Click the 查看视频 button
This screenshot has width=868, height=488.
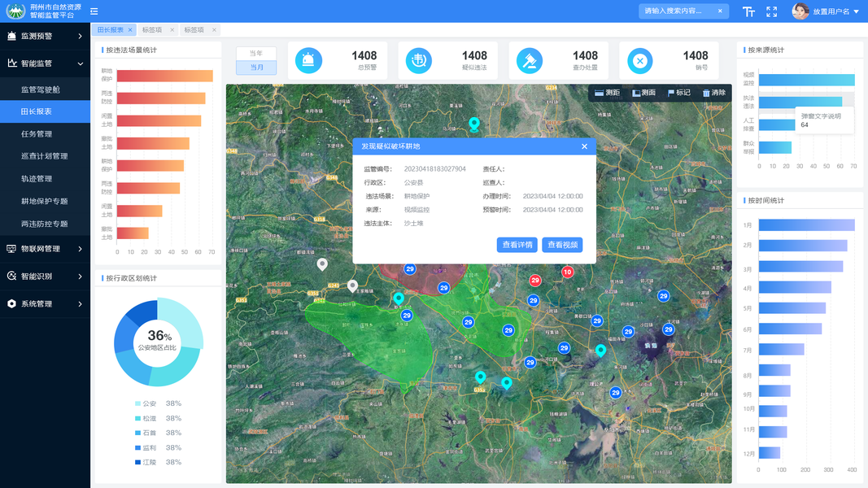562,245
